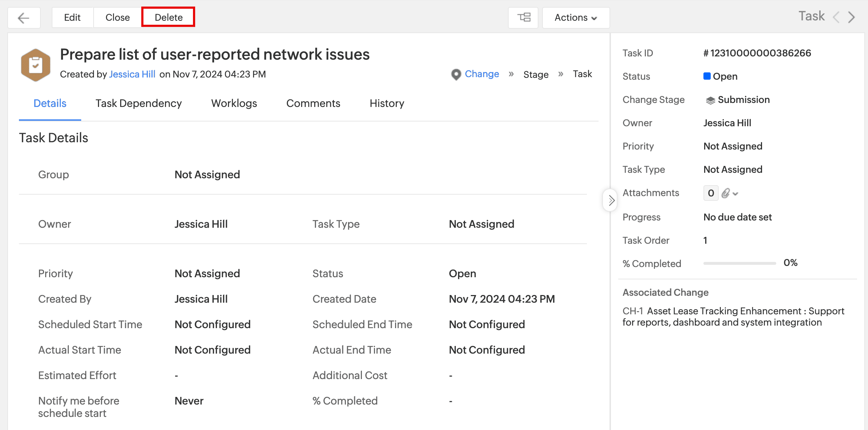
Task: Click the Submission stage layers icon
Action: [710, 100]
